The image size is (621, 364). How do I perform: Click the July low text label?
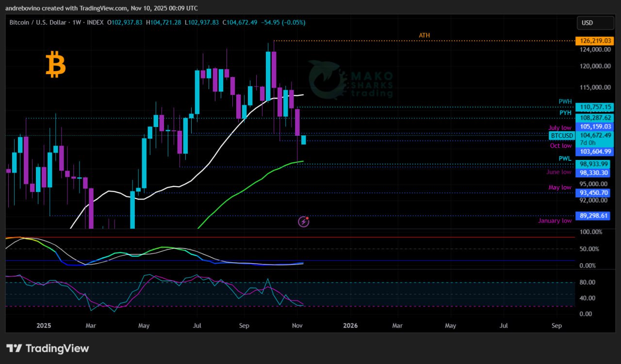pyautogui.click(x=560, y=128)
